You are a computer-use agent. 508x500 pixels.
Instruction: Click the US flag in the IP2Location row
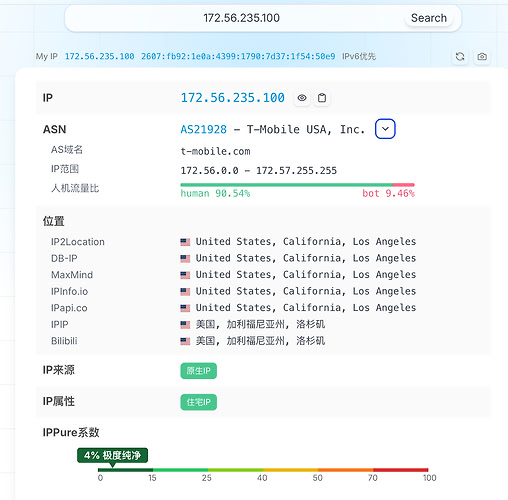pyautogui.click(x=185, y=242)
